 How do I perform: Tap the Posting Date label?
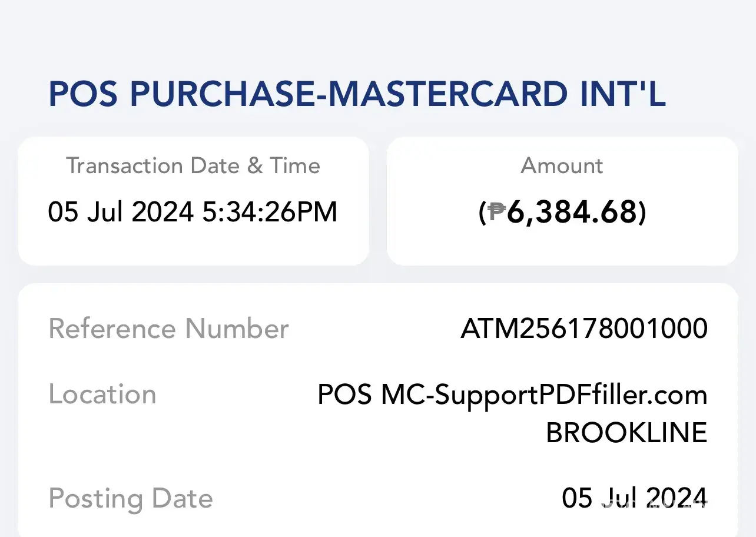130,499
